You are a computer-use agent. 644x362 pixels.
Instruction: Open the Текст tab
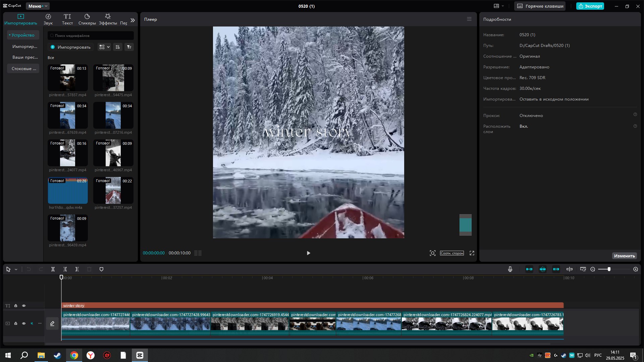pos(67,19)
